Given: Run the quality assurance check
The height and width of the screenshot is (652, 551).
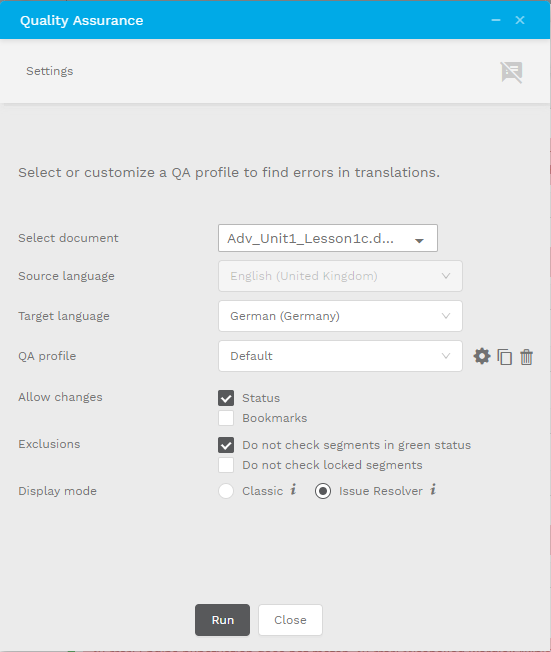Looking at the screenshot, I should 222,620.
